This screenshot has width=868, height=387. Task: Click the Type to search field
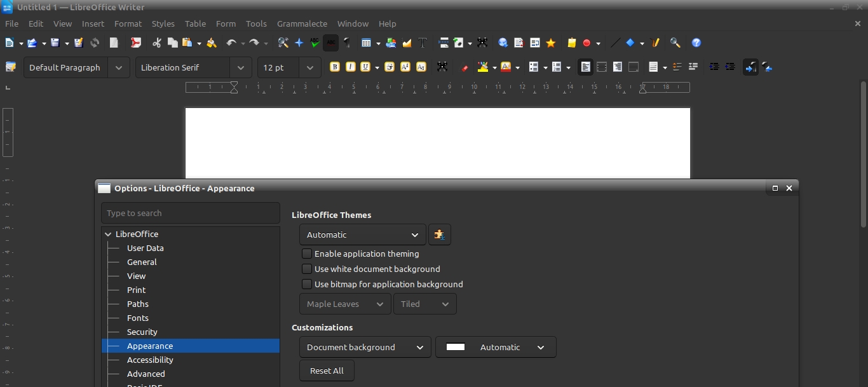click(x=191, y=213)
